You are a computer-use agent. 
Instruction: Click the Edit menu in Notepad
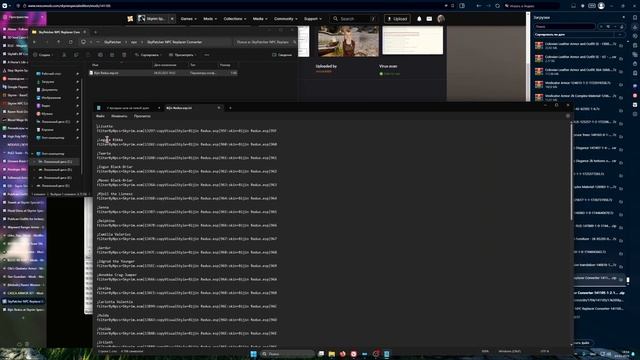pyautogui.click(x=119, y=116)
